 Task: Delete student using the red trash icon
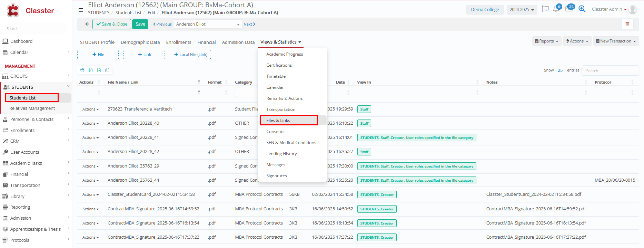(627, 24)
